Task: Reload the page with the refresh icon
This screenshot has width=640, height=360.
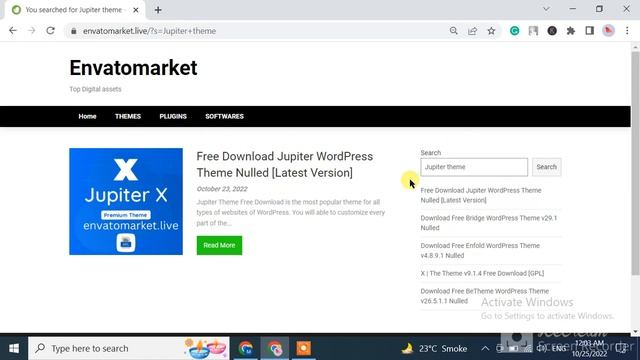Action: [50, 31]
